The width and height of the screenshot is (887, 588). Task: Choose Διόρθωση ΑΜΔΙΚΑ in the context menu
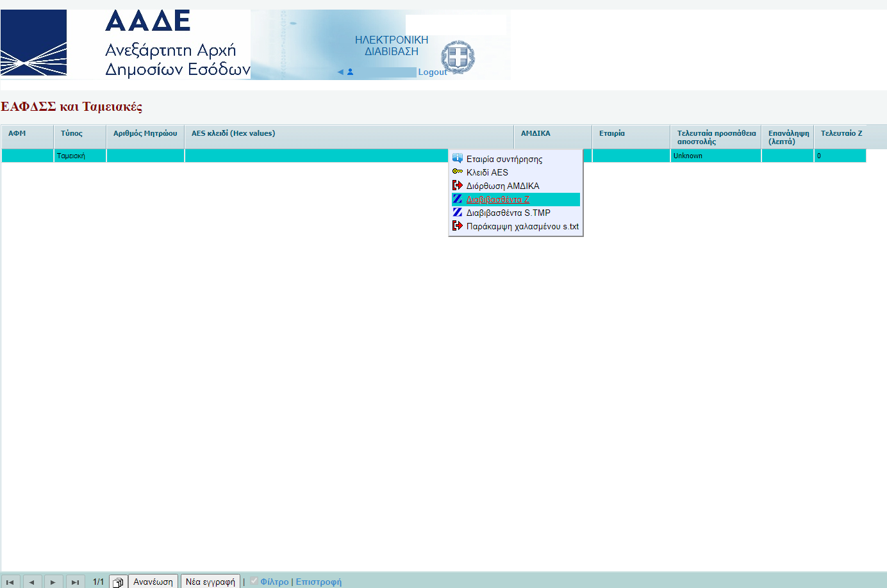502,186
